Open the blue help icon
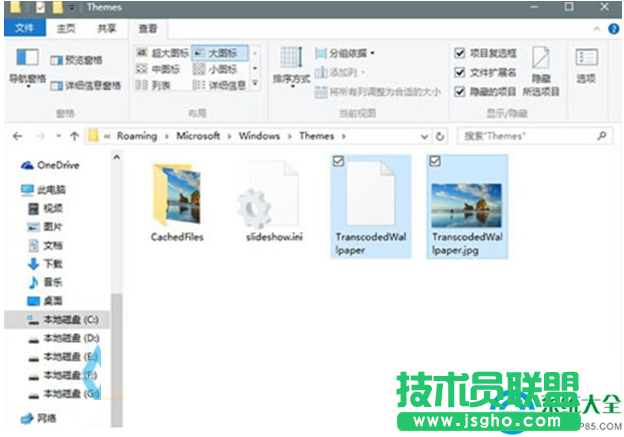Screen dimensions: 624x437 [613, 29]
